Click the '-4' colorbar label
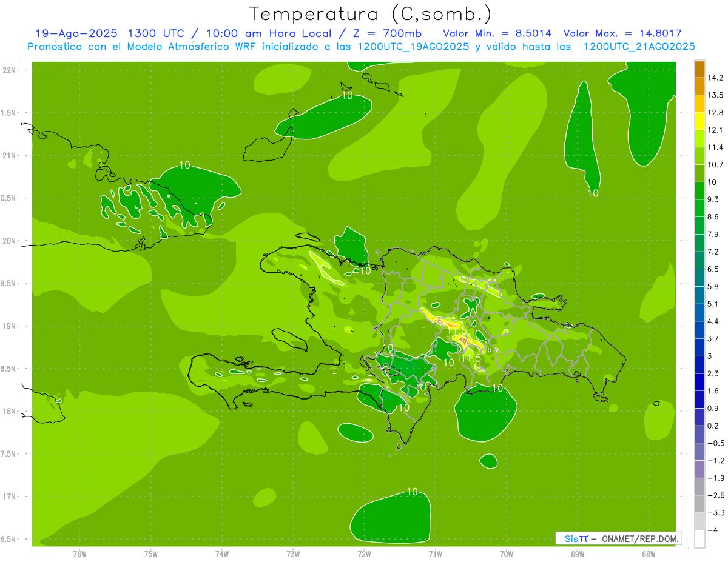 coord(713,530)
